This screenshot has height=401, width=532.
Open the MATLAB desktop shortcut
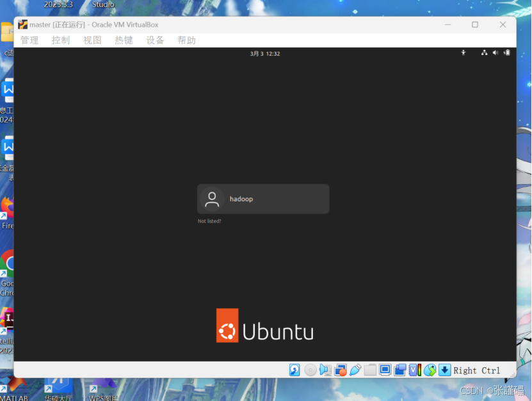(x=14, y=390)
